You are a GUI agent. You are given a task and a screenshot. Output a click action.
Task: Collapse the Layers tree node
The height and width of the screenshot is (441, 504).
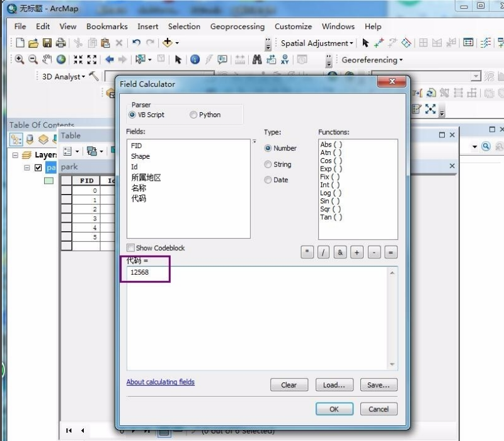[x=15, y=155]
